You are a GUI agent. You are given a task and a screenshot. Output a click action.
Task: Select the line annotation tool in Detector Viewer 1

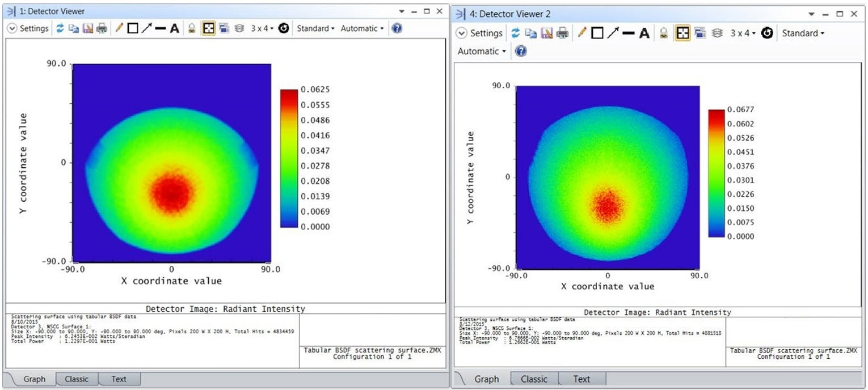coord(161,28)
